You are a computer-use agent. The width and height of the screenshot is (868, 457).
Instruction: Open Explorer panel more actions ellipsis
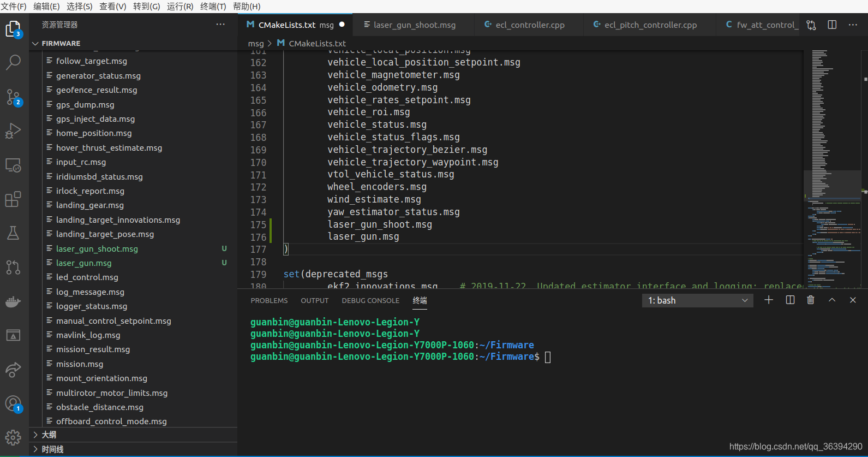[220, 25]
